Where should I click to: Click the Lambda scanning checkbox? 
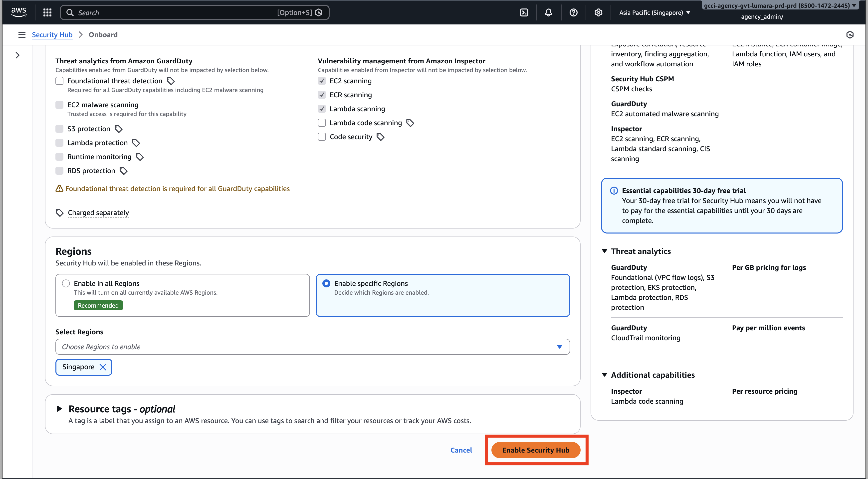pos(322,109)
